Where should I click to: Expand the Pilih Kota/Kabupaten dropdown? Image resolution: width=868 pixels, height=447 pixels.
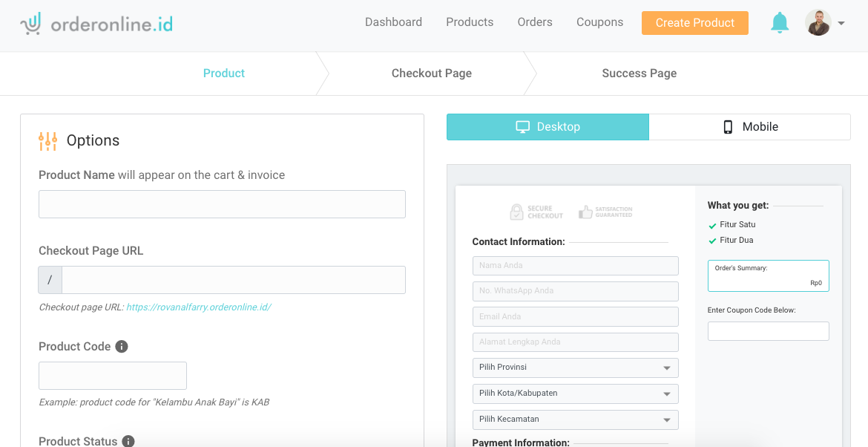tap(575, 394)
